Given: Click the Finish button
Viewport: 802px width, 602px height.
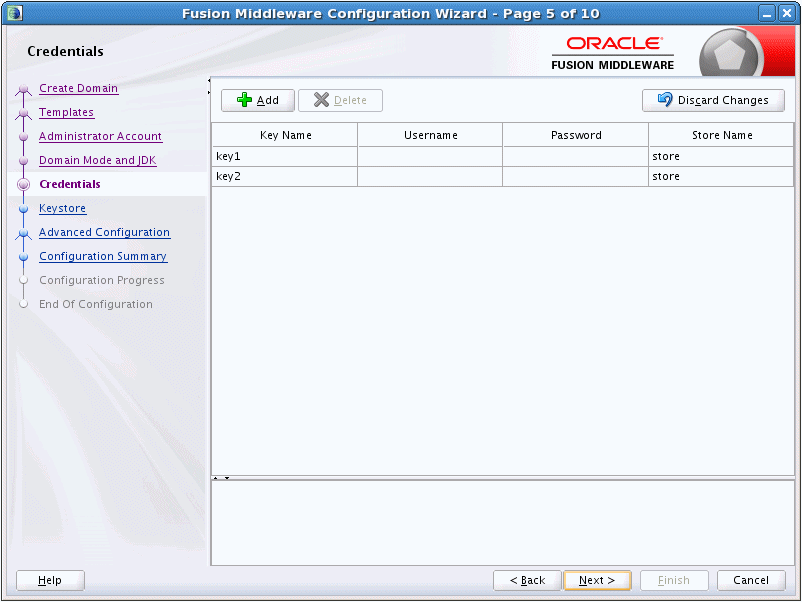Looking at the screenshot, I should point(674,580).
